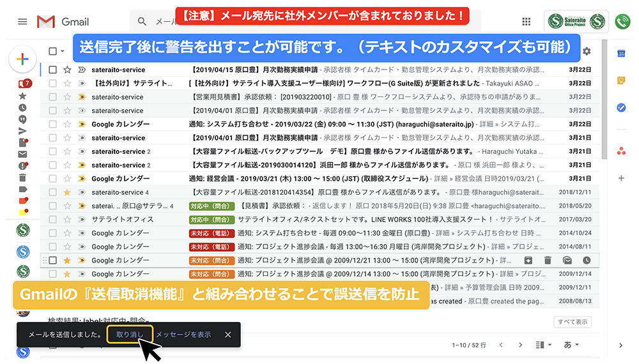This screenshot has width=639, height=364.
Task: Check the 2019/04/15 月次勤務実績申請 email
Action: point(52,70)
